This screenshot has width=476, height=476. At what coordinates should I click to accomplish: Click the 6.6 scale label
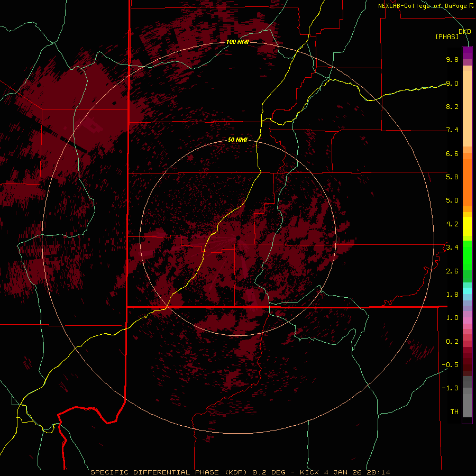coord(452,153)
